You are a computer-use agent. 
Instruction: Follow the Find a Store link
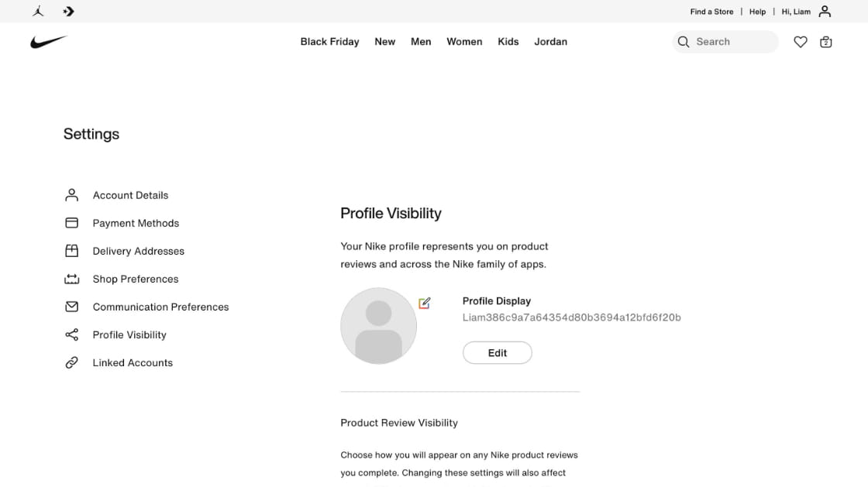pyautogui.click(x=712, y=12)
